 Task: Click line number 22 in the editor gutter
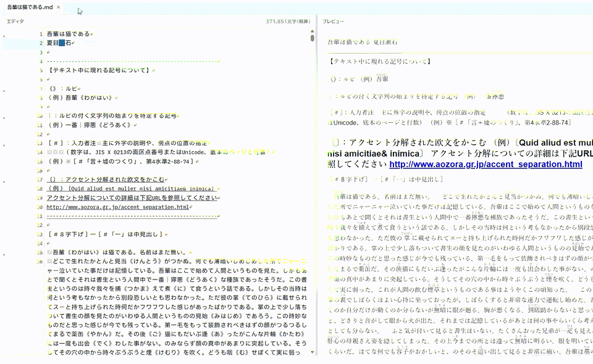point(40,225)
